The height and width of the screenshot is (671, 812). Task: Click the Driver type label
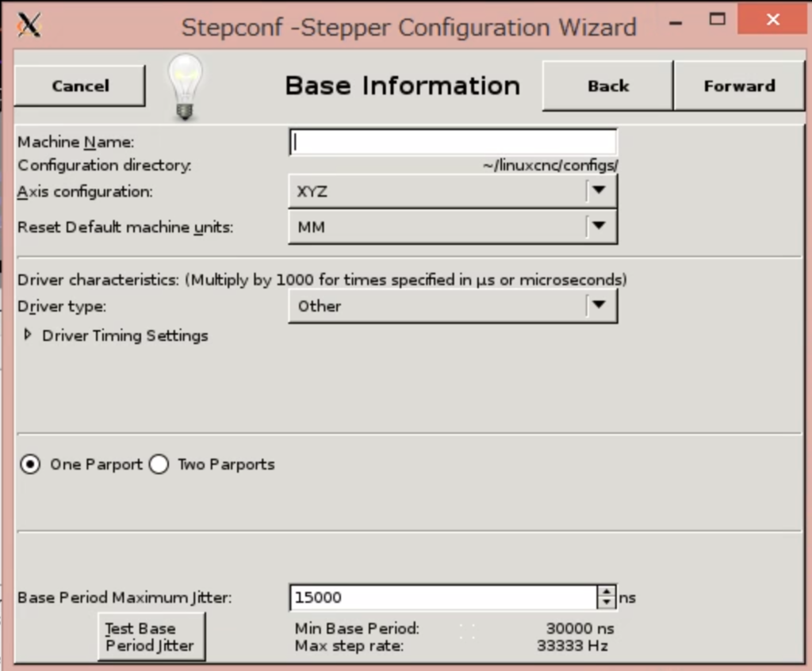pos(62,306)
